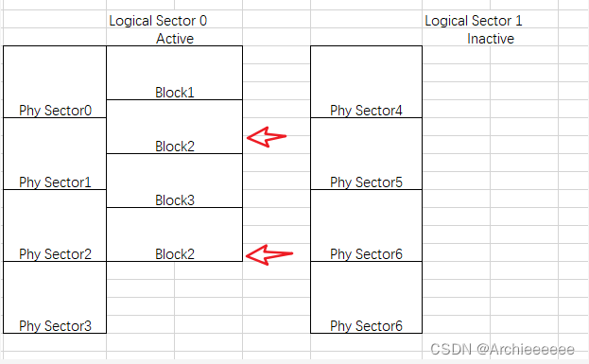Select the Block3 cell
This screenshot has height=364, width=589.
pos(175,181)
